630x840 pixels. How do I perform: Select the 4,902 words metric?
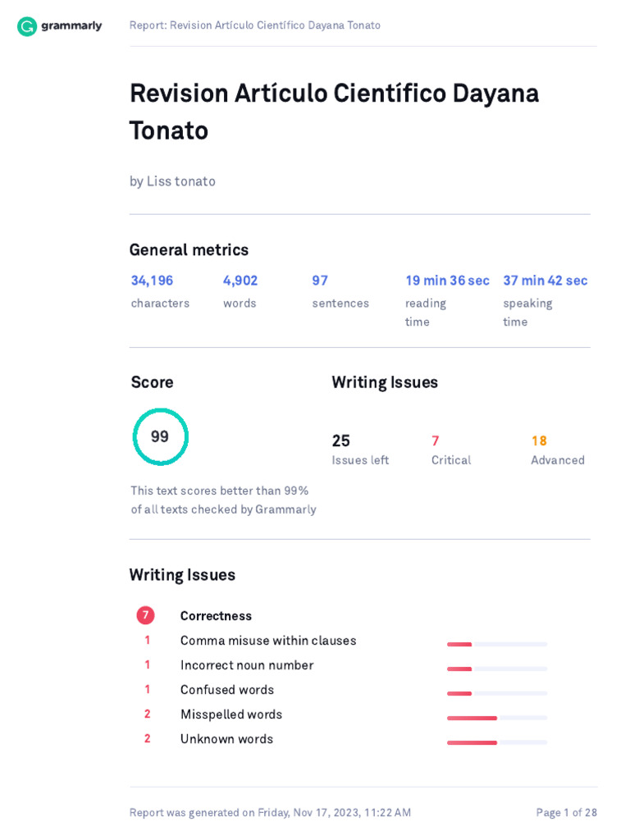(x=240, y=281)
